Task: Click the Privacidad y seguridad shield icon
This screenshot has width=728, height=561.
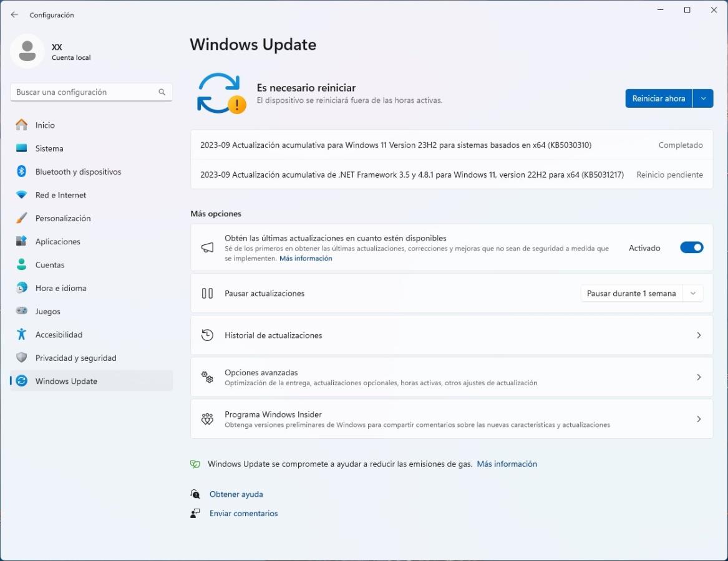Action: (22, 358)
